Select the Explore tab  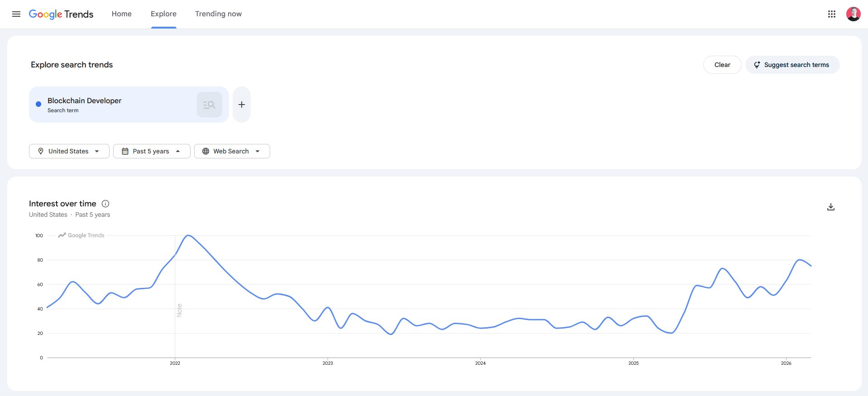click(164, 14)
